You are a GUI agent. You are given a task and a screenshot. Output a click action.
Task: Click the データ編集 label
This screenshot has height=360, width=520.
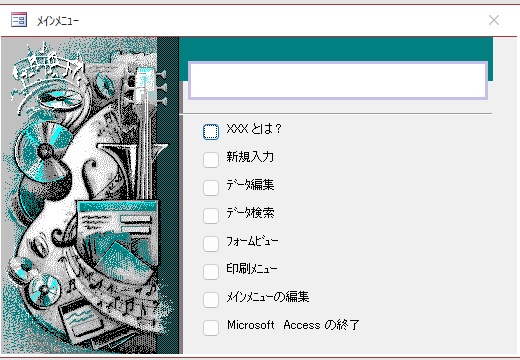tap(250, 185)
